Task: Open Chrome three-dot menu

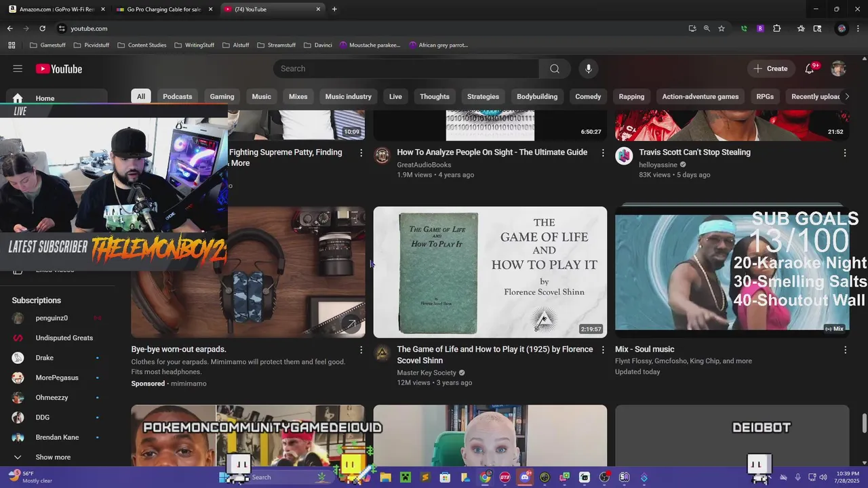Action: 858,28
